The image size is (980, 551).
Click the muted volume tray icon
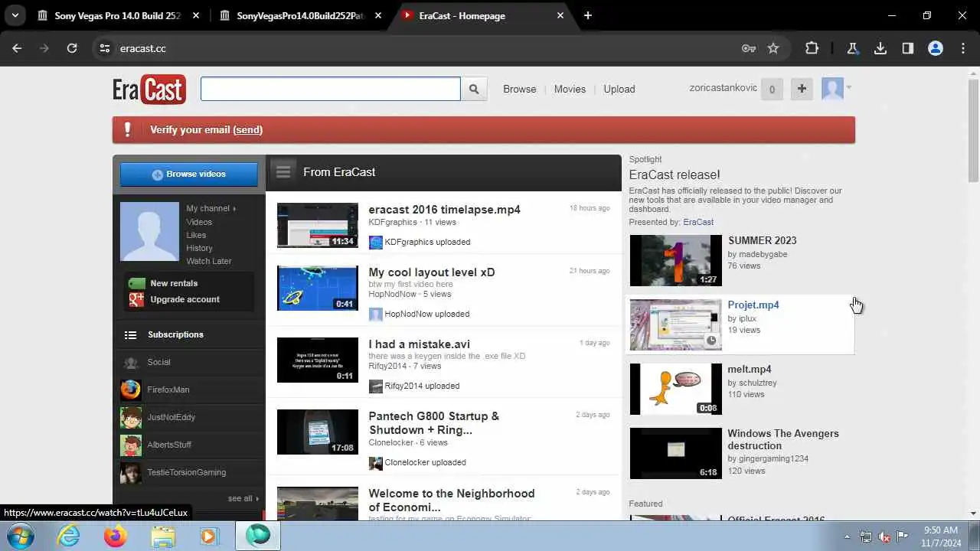884,536
